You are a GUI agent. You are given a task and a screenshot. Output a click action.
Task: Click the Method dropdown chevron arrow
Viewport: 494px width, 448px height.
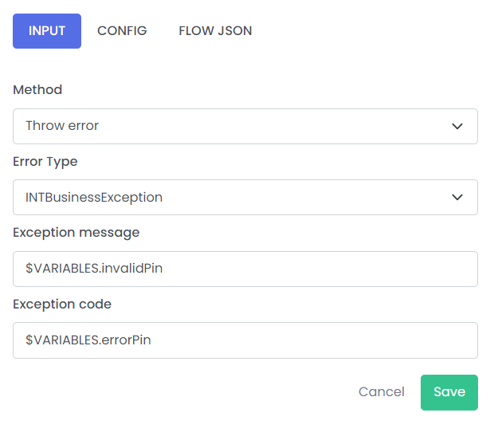pos(457,127)
